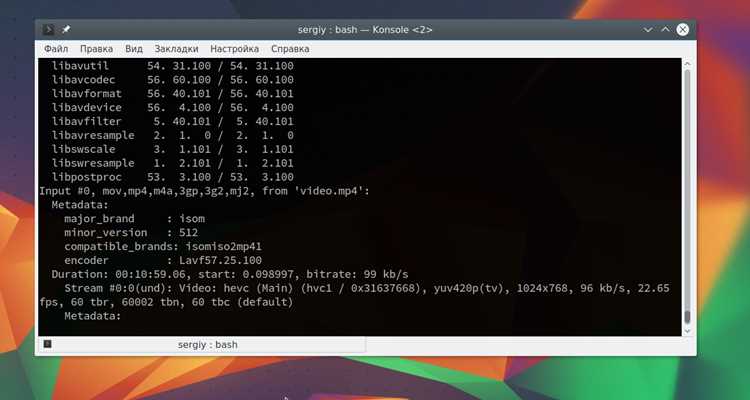Click the 'libswresample' line
This screenshot has width=750, height=400.
pyautogui.click(x=173, y=163)
